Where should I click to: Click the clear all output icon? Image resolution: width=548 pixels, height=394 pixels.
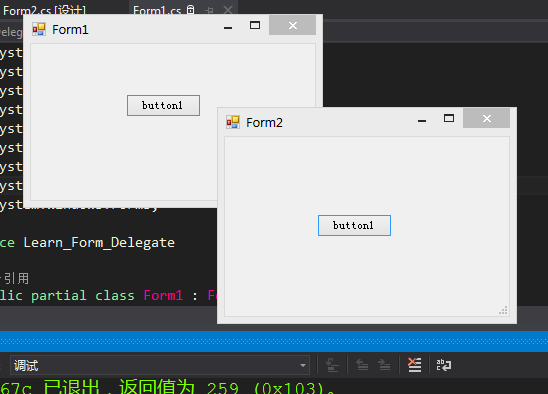point(414,365)
